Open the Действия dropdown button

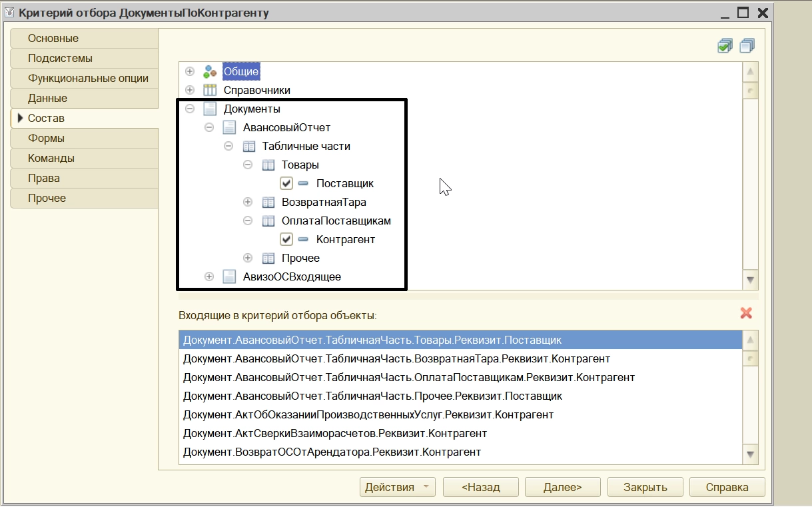(398, 487)
